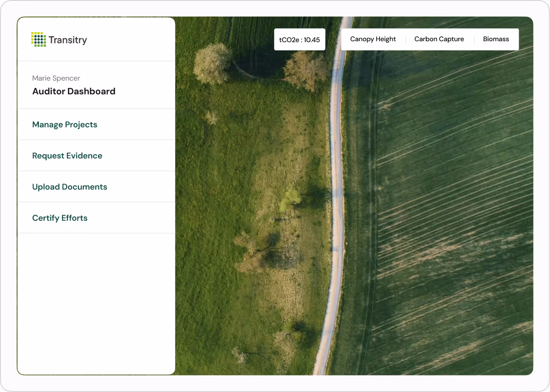This screenshot has width=550, height=392.
Task: Open the Upload Documents section
Action: point(69,186)
